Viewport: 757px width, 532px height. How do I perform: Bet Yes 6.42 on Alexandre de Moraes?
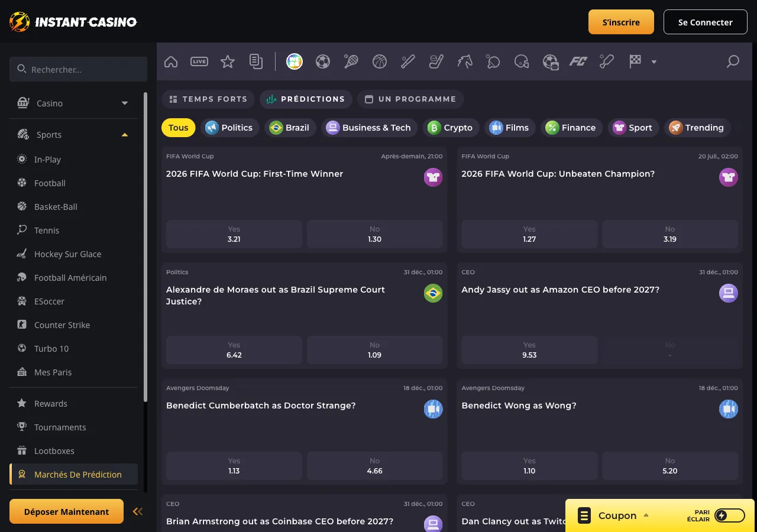tap(234, 350)
